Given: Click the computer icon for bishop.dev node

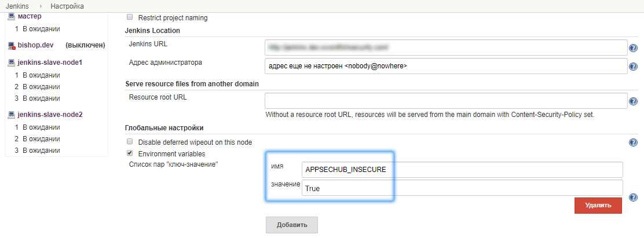Looking at the screenshot, I should tap(12, 45).
